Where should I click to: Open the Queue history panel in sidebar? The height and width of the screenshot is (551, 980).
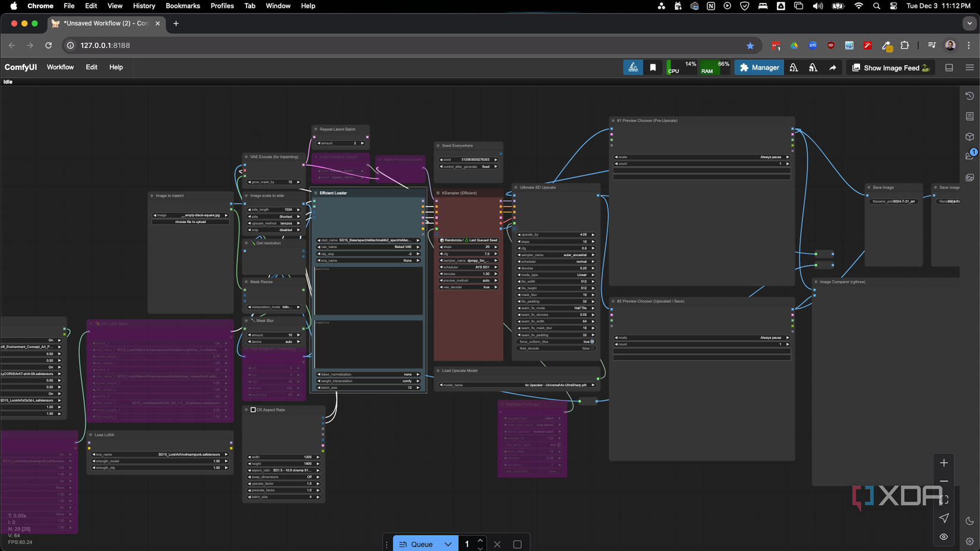point(969,96)
